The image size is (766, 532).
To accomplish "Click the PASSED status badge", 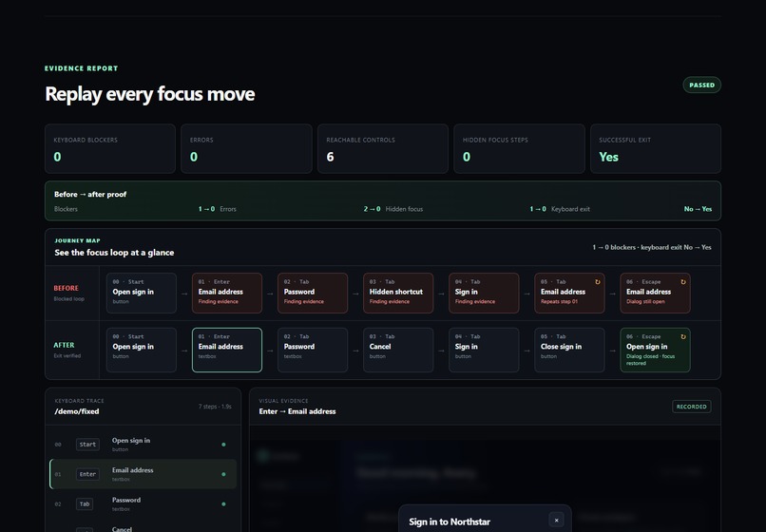I will (x=701, y=85).
